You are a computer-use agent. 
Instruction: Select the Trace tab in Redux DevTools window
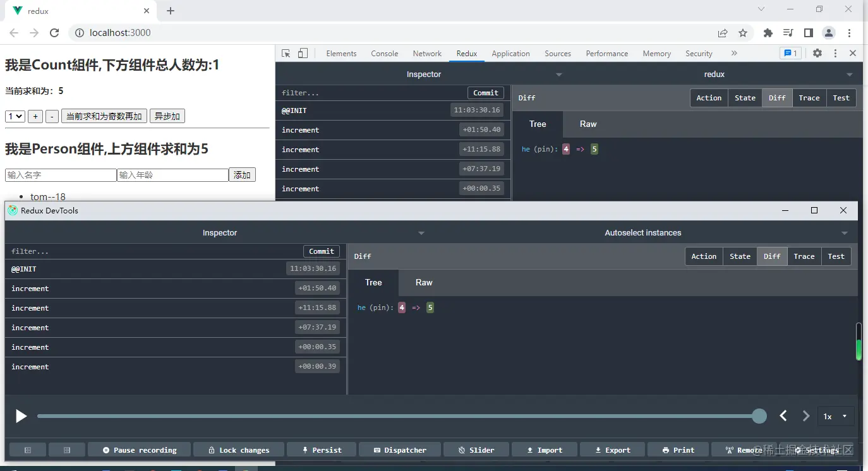tap(804, 256)
